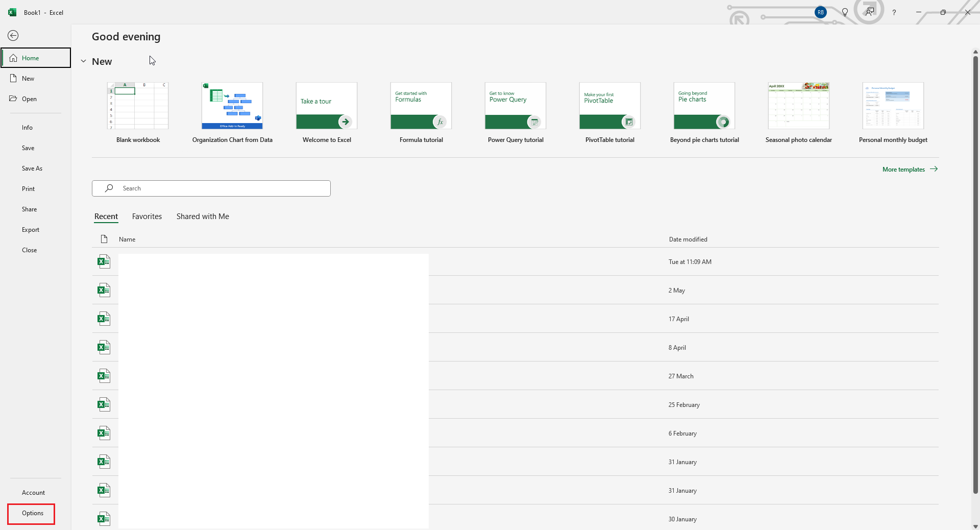The image size is (980, 530).
Task: Open the Shared with Me tab
Action: [202, 216]
